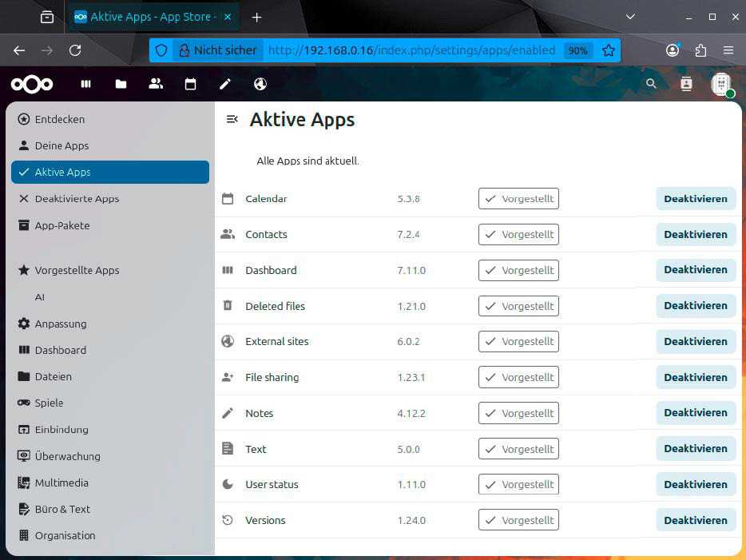Screen dimensions: 746x560
Task: Click the 90% zoom level indicator
Action: (577, 50)
